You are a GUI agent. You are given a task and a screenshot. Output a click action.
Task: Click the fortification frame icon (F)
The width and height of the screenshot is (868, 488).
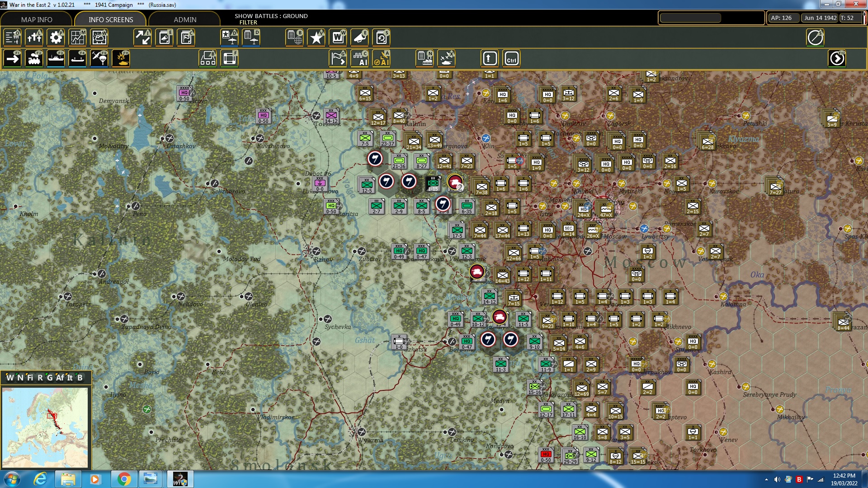point(229,58)
